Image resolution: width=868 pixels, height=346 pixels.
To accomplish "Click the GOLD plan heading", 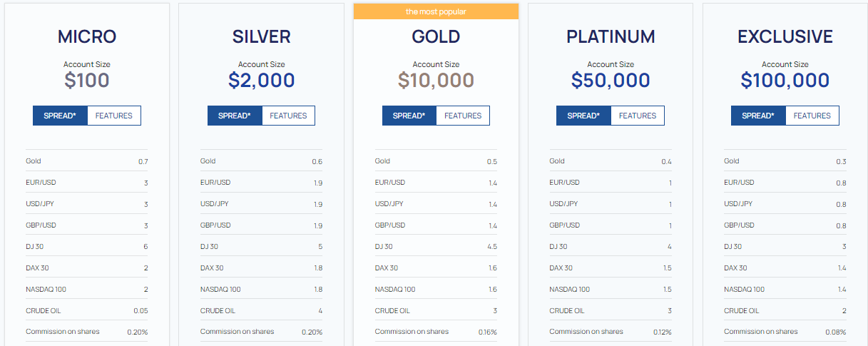I will 436,36.
